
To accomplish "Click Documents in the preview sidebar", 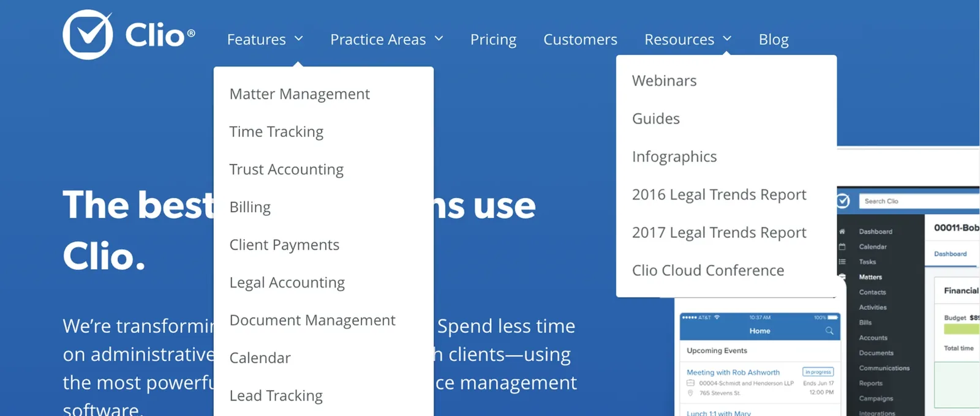I will pyautogui.click(x=876, y=353).
